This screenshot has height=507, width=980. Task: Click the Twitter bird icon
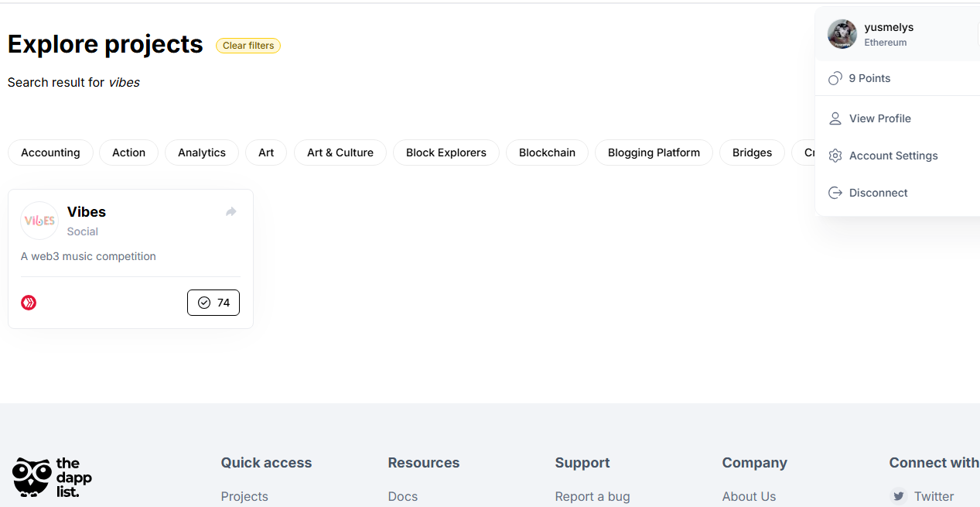[898, 496]
